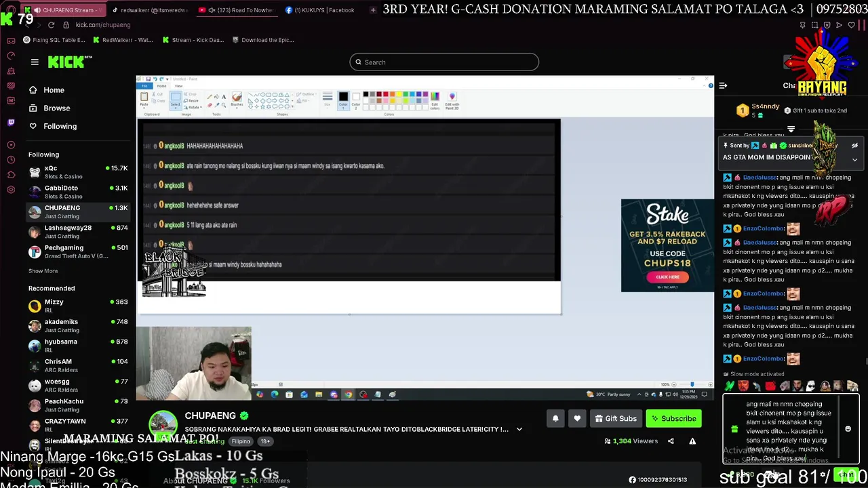
Task: Open Fixing SQL Table bookmark
Action: coord(54,40)
